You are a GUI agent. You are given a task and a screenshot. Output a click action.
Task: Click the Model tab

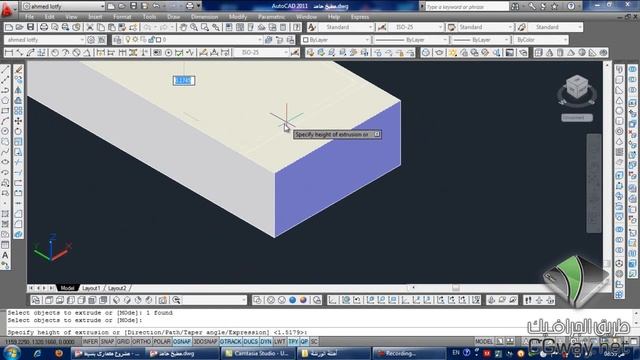point(67,288)
